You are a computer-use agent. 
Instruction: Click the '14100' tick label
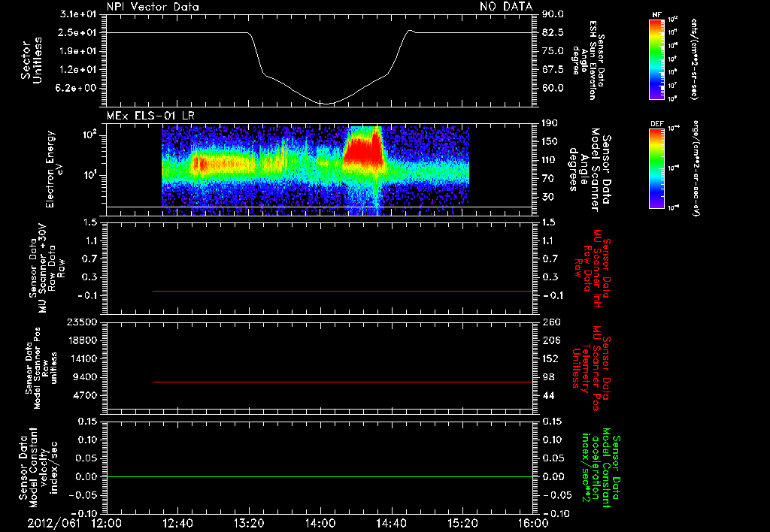pos(81,358)
